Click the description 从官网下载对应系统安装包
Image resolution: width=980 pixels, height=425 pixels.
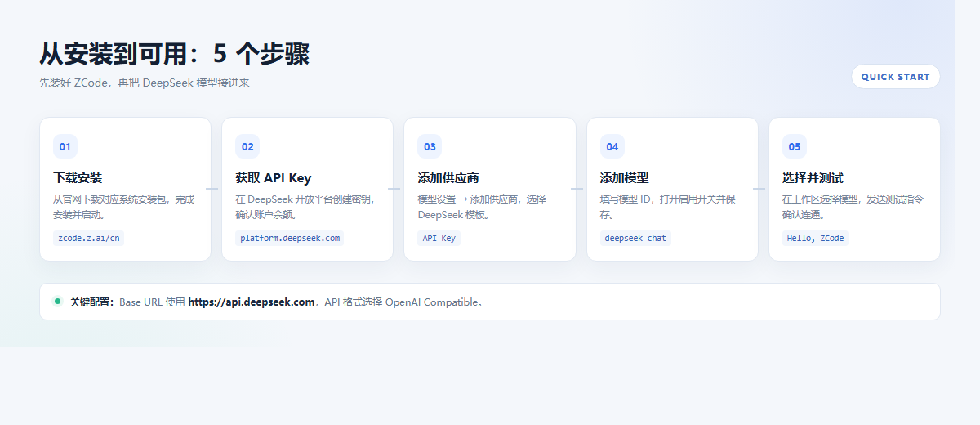pos(113,199)
